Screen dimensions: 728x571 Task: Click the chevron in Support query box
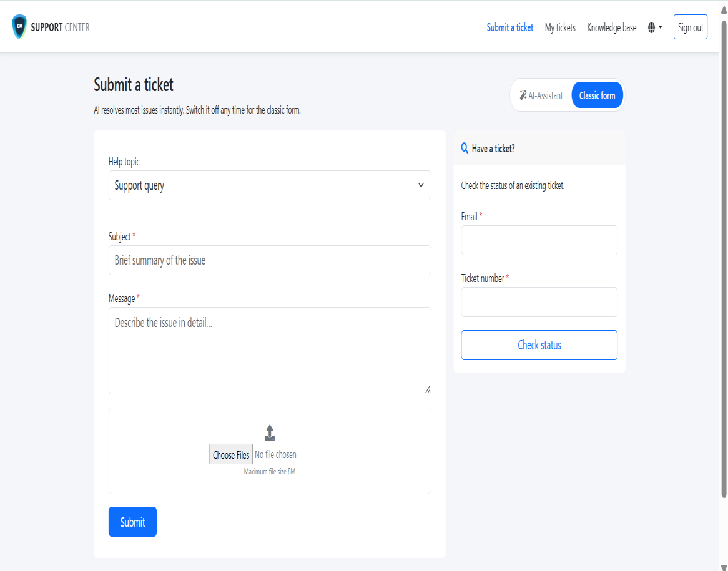421,185
